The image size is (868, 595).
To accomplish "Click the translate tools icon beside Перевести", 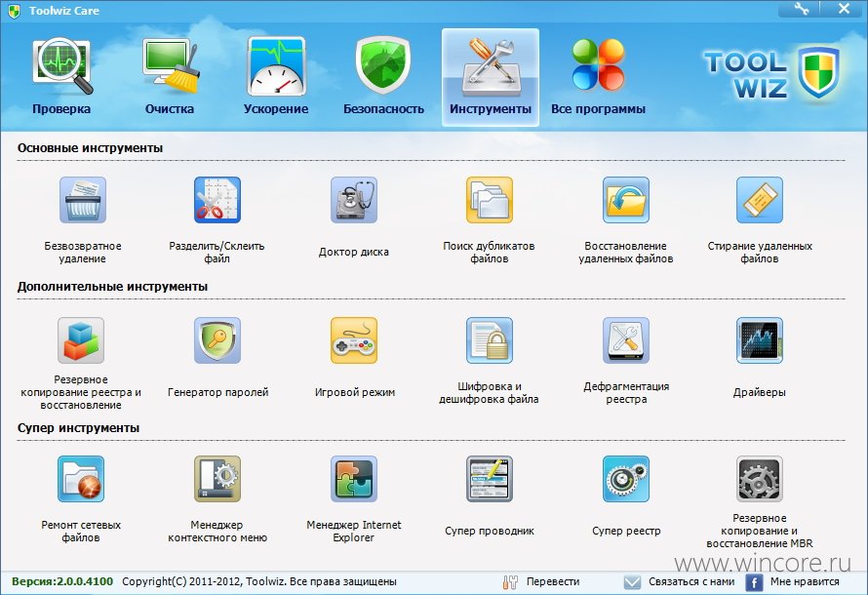I will 510,582.
